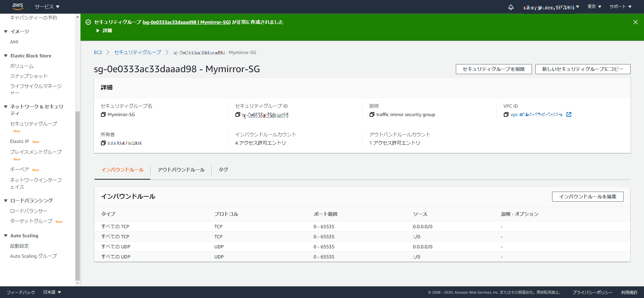
Task: Select the first すべての TCP rule row
Action: click(x=362, y=227)
